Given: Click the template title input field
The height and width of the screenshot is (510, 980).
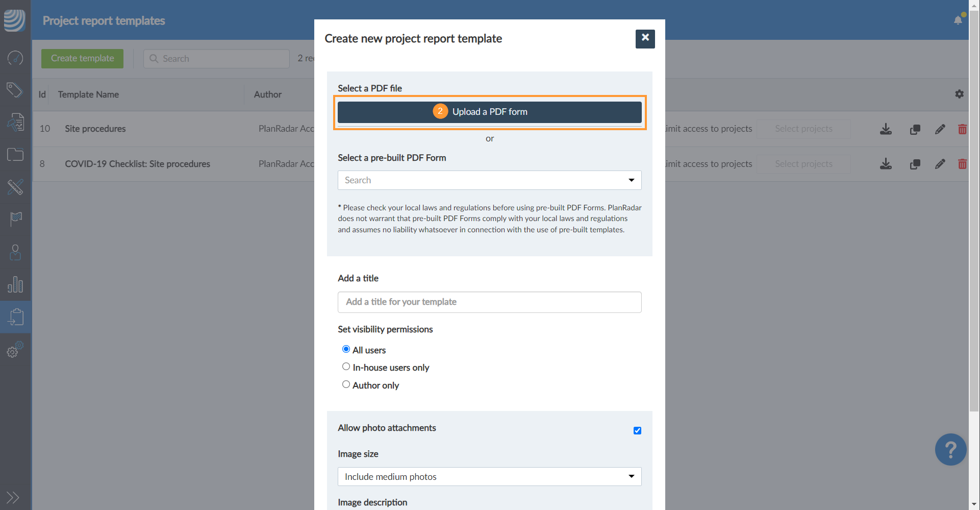Looking at the screenshot, I should click(489, 302).
